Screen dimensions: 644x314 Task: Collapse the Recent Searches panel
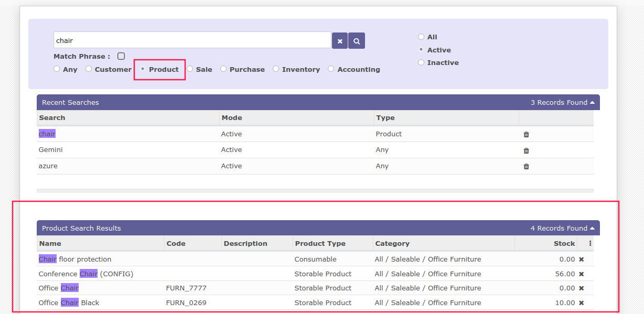593,103
